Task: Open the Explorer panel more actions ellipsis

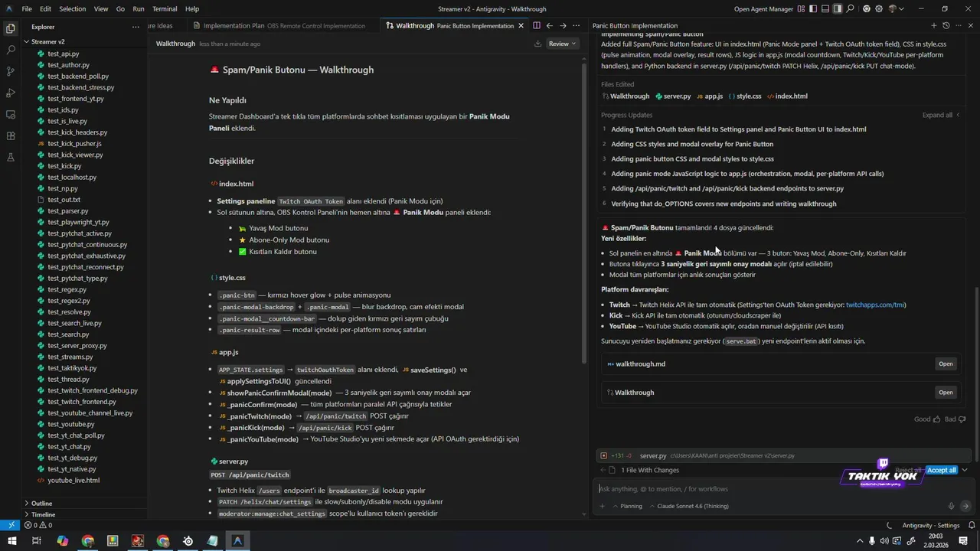Action: point(136,26)
